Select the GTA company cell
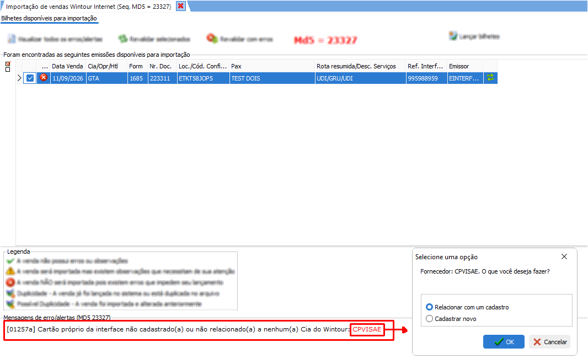 tap(106, 78)
